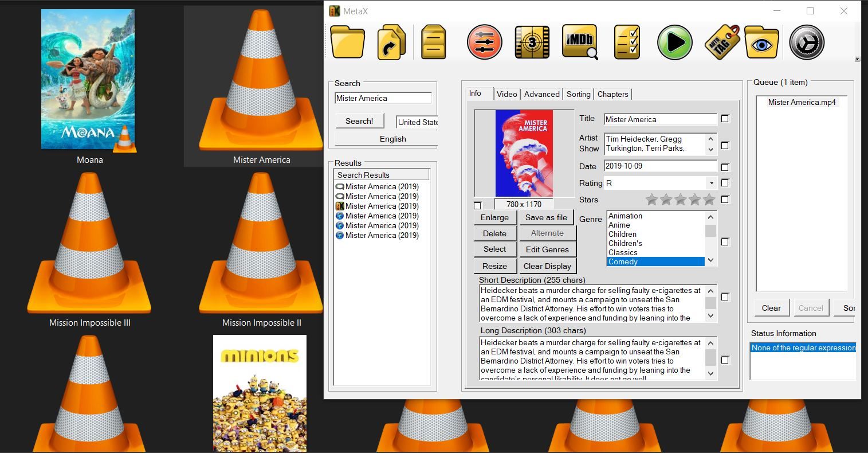
Task: Tick the checkbox beside the Title field
Action: point(725,119)
